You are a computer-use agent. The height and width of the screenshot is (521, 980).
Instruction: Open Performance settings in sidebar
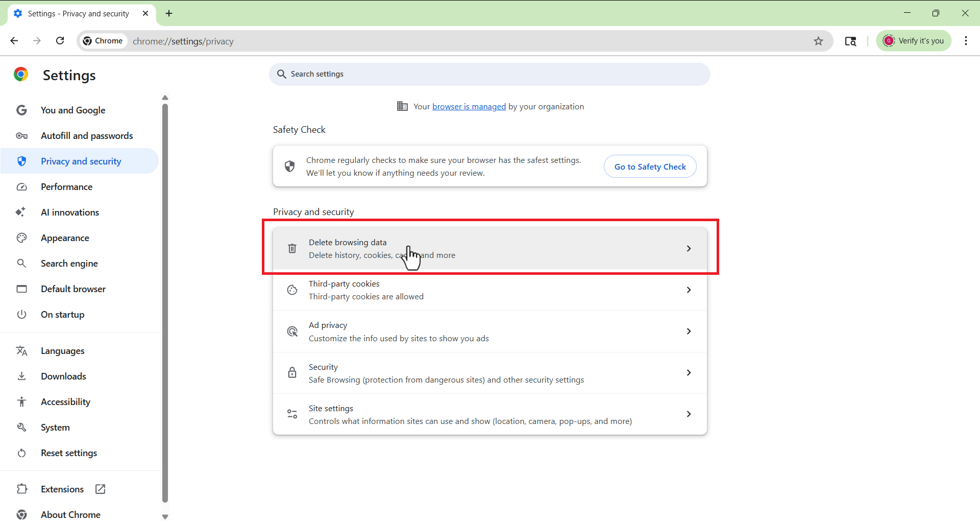click(66, 187)
